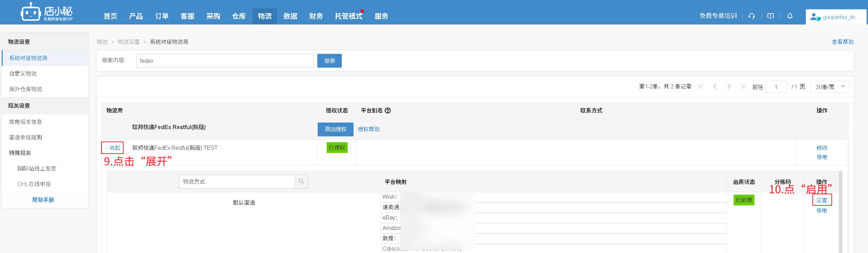Click 设置 in the default channel row
The height and width of the screenshot is (253, 868).
point(821,200)
